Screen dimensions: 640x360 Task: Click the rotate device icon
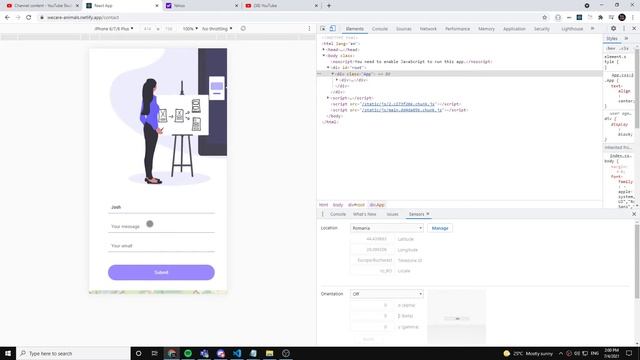(243, 29)
